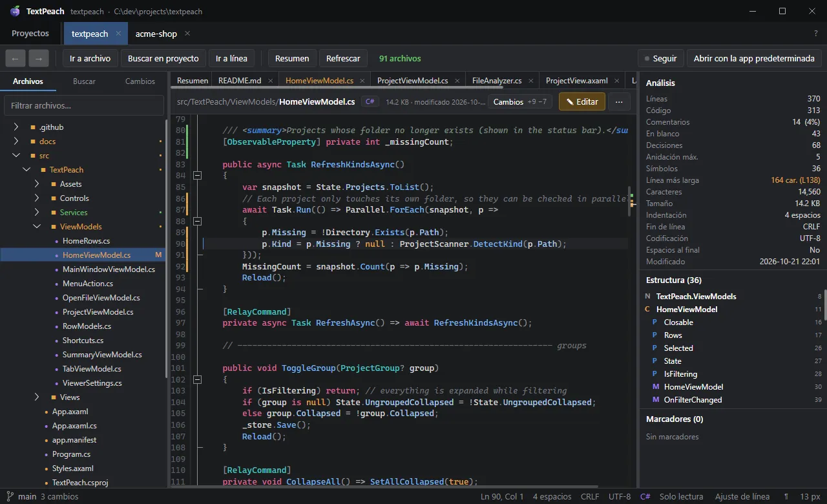Expand the Views folder

click(37, 397)
